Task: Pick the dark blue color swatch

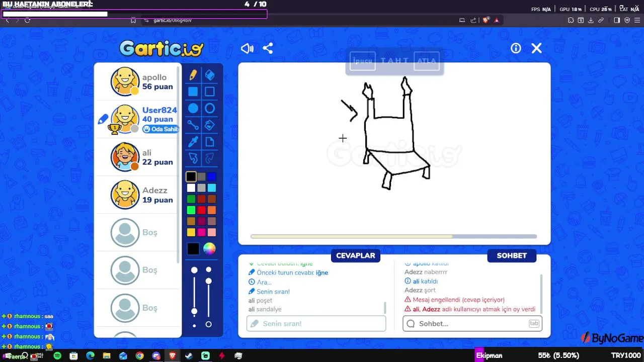Action: click(x=212, y=176)
